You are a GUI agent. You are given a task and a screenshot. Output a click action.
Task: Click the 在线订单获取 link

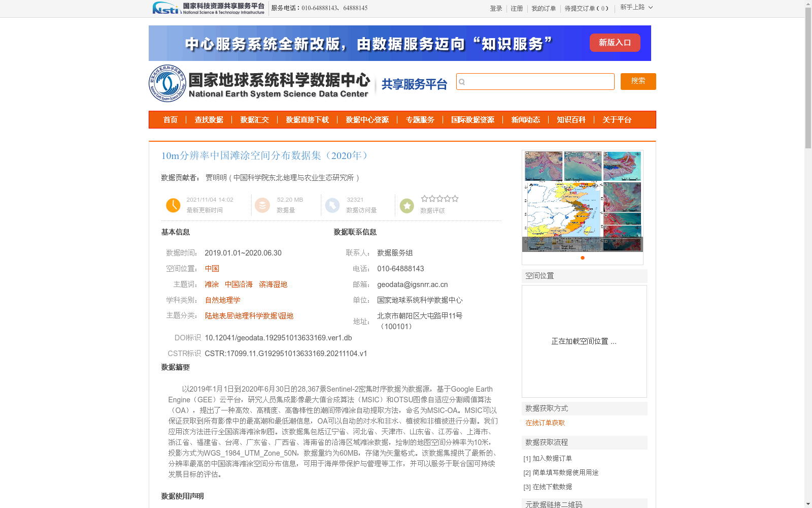[x=545, y=423]
